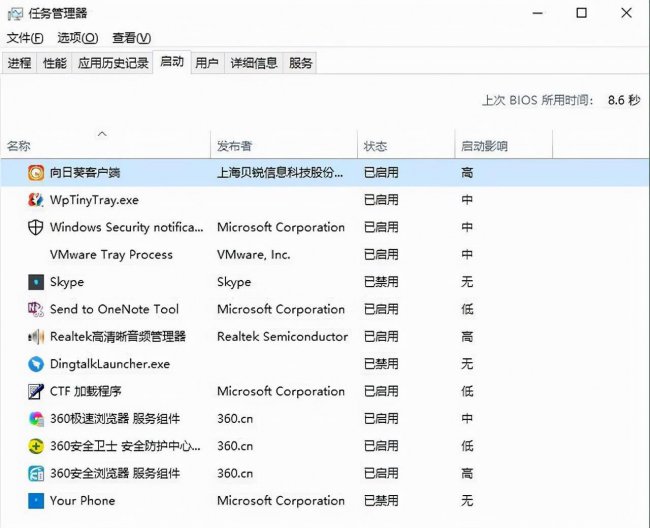Click 已禁用 status in DingtalkLauncher.exe row
Image resolution: width=650 pixels, height=528 pixels.
[381, 364]
